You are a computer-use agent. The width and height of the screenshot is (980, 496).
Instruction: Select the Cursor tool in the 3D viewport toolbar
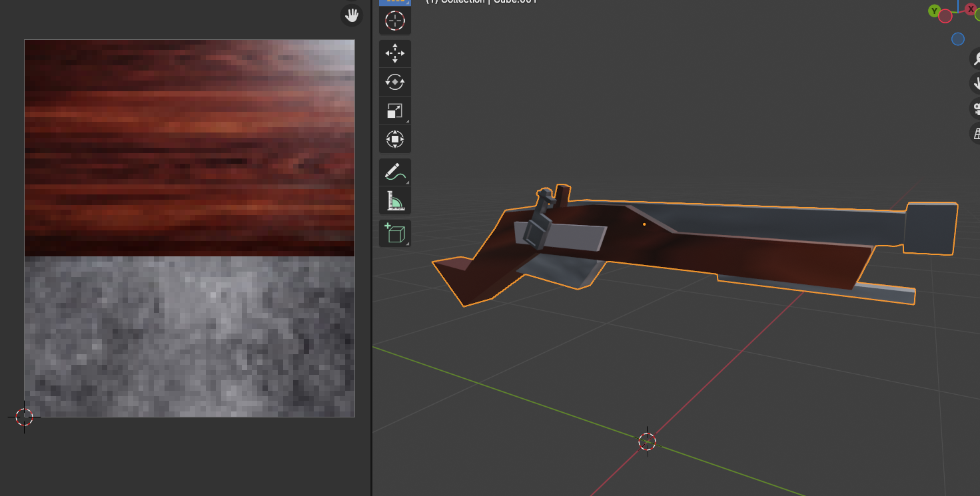(x=395, y=21)
